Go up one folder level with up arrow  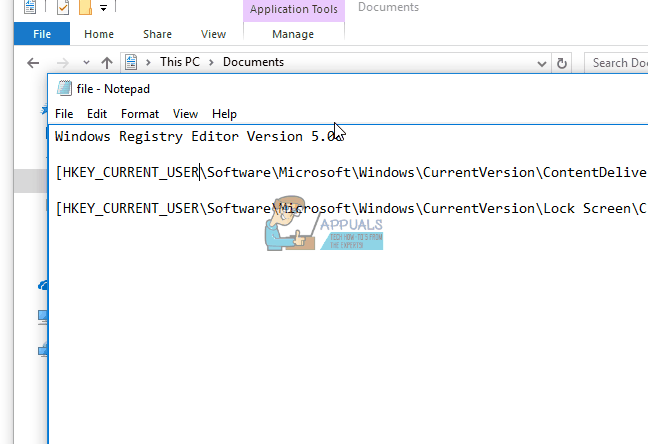pyautogui.click(x=107, y=63)
